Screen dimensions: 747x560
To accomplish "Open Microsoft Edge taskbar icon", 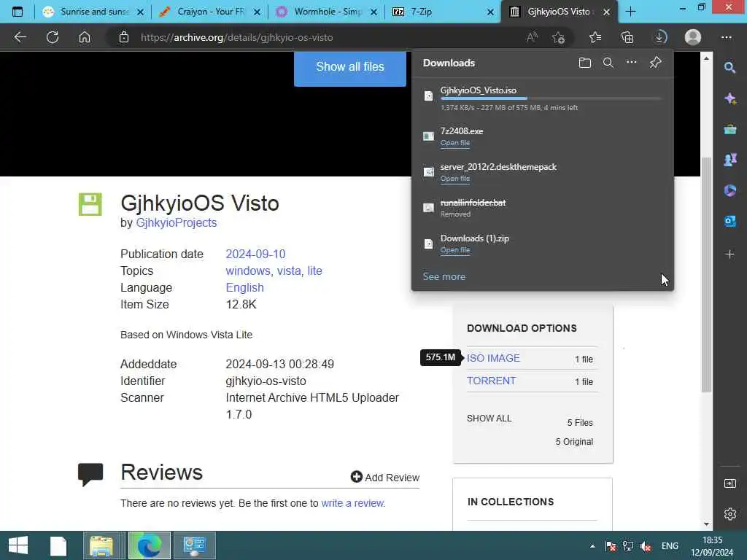I will click(149, 545).
